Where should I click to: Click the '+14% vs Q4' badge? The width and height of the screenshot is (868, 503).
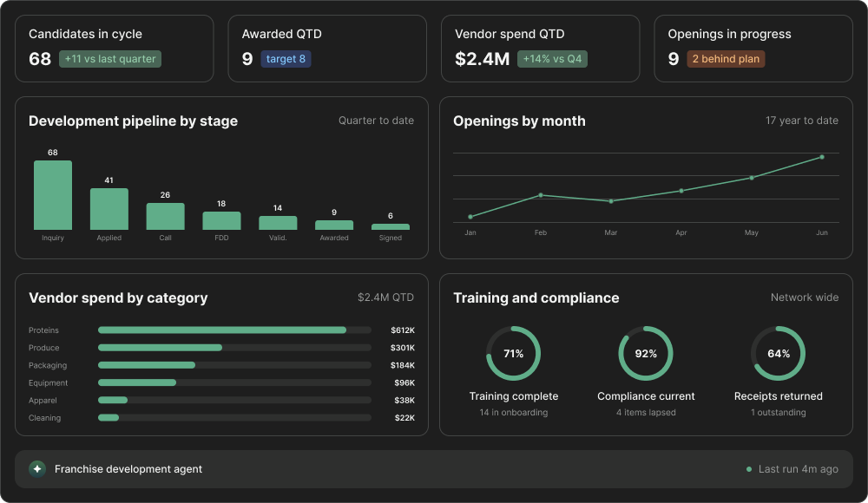click(x=552, y=59)
